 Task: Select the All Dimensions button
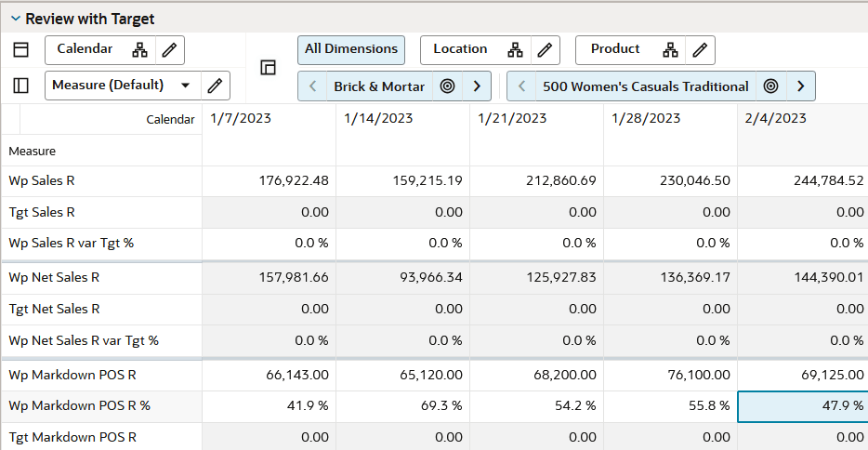[350, 49]
